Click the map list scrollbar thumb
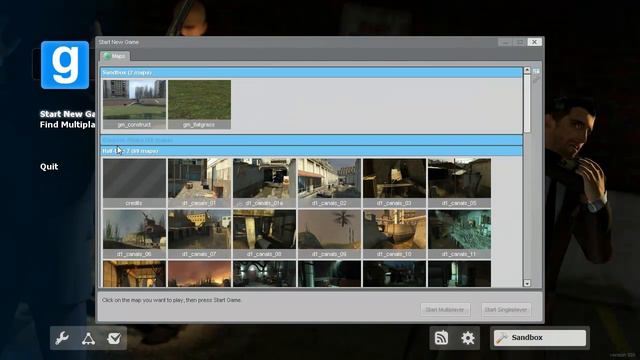The width and height of the screenshot is (640, 360). coord(527,103)
